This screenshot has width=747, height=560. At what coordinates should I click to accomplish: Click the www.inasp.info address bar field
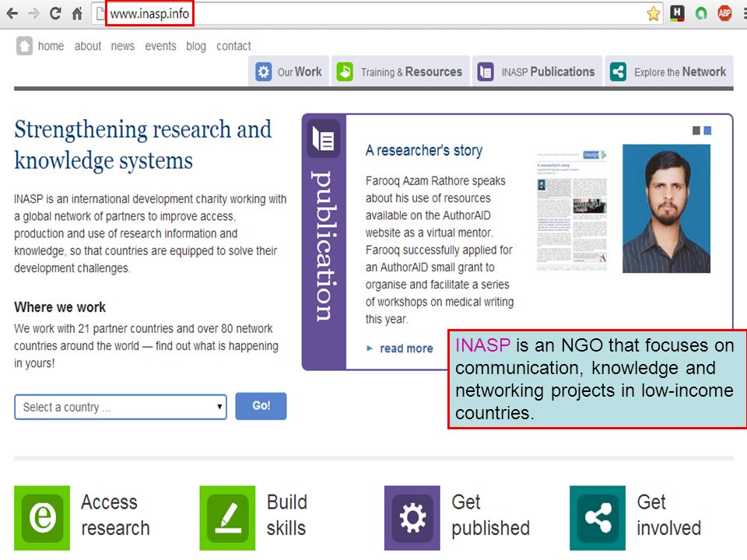tap(377, 14)
